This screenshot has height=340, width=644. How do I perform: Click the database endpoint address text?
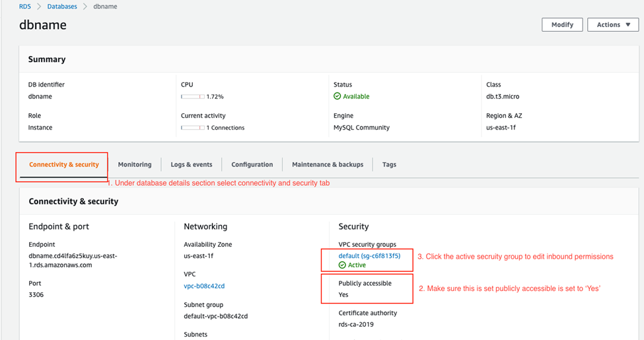[x=73, y=260]
